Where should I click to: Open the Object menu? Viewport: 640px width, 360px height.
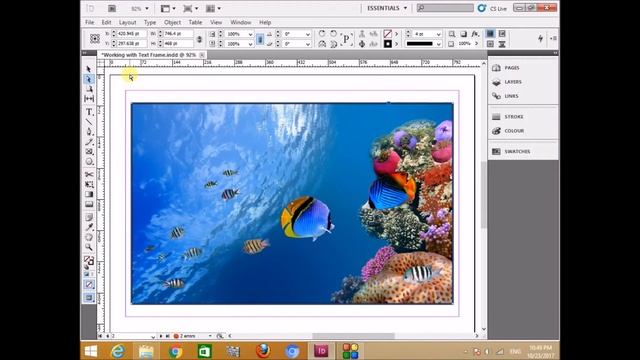[172, 22]
